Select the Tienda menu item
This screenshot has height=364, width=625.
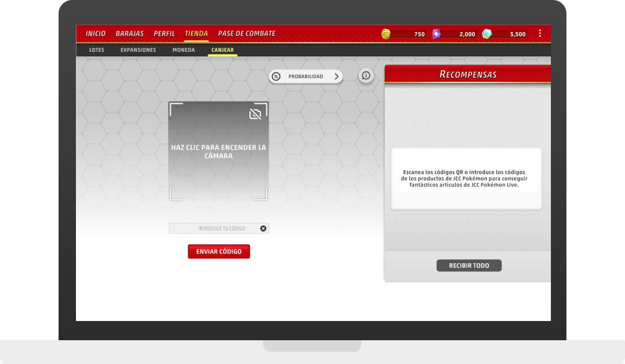tap(196, 33)
